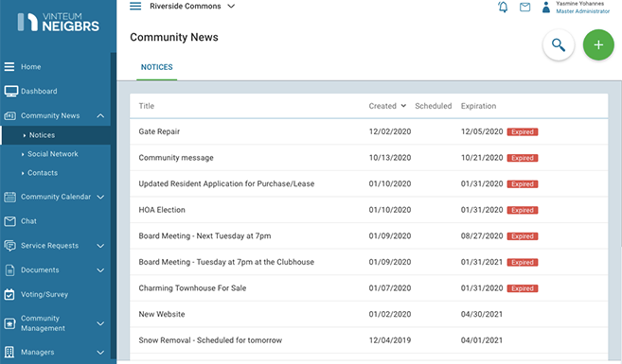
Task: Open the Riverside Commons community dropdown arrow
Action: [x=231, y=6]
